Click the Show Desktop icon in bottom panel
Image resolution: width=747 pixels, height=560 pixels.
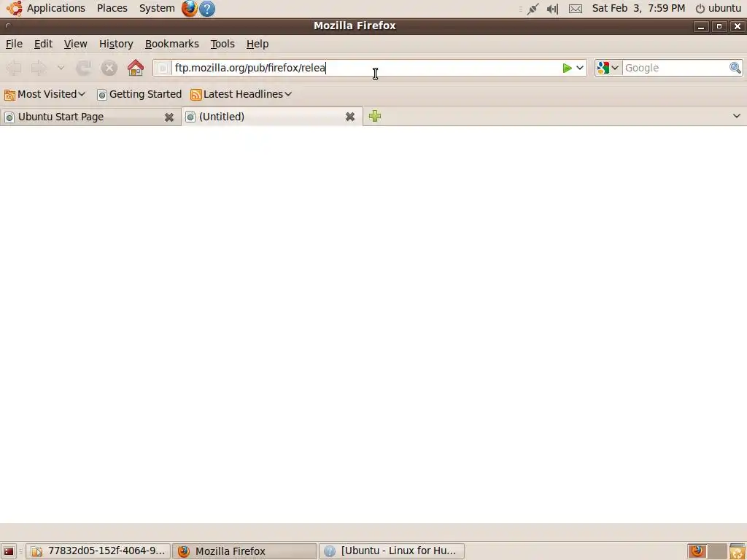(x=9, y=551)
